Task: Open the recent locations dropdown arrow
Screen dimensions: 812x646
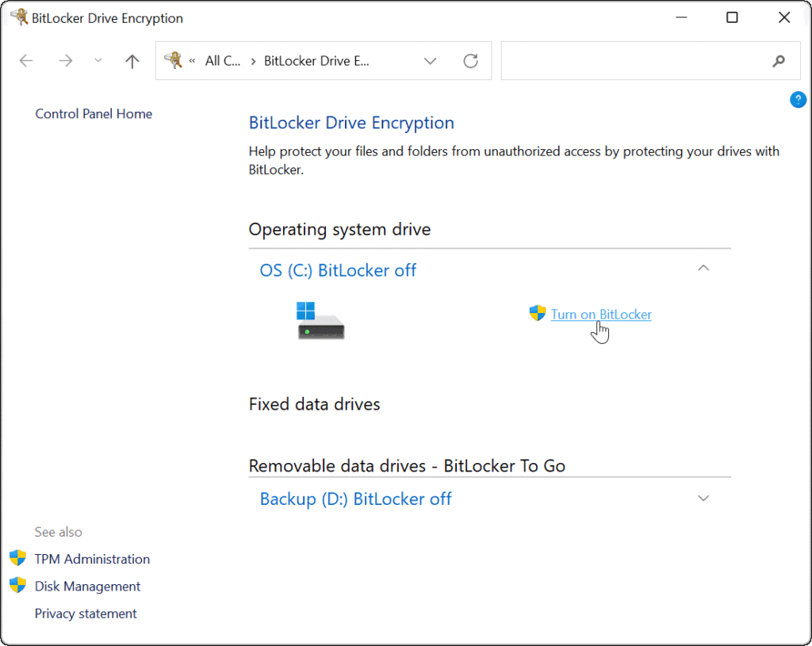Action: point(98,61)
